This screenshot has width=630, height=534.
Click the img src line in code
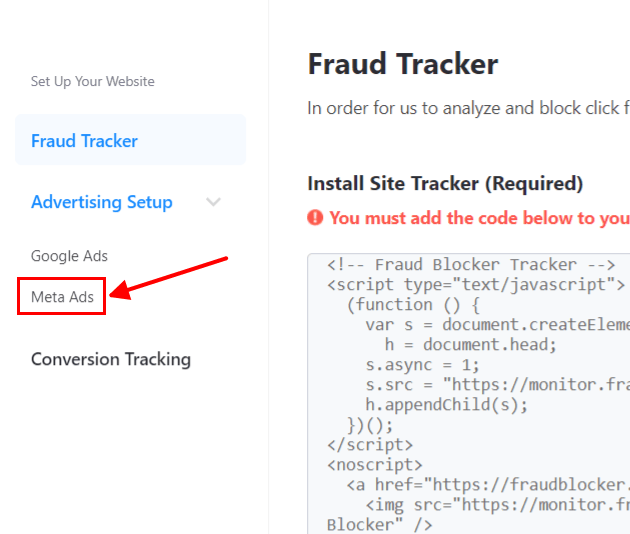coord(497,505)
